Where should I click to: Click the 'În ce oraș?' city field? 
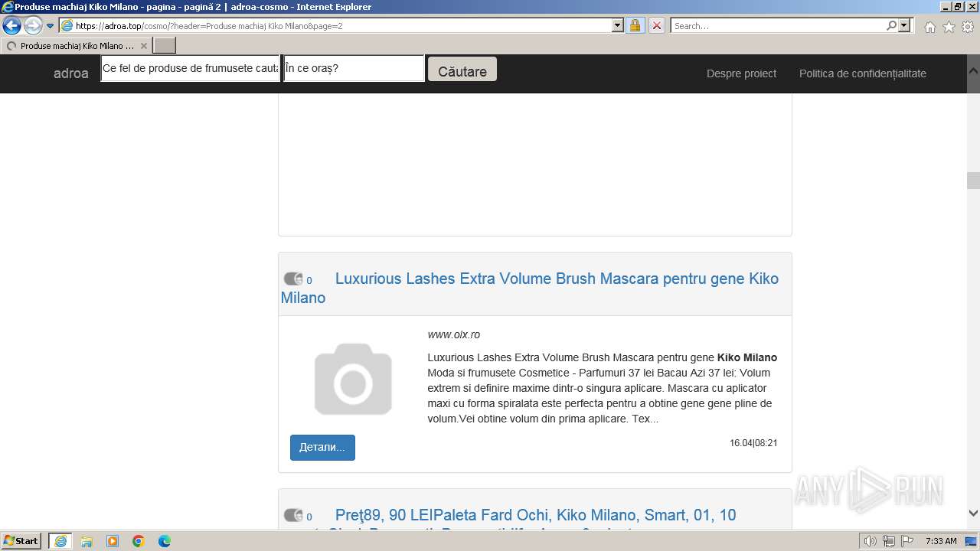(x=354, y=68)
